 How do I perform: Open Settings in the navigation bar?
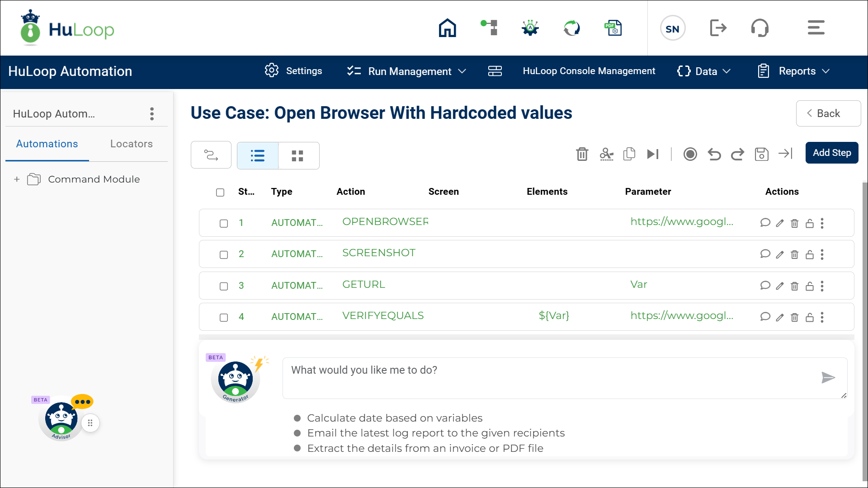293,71
